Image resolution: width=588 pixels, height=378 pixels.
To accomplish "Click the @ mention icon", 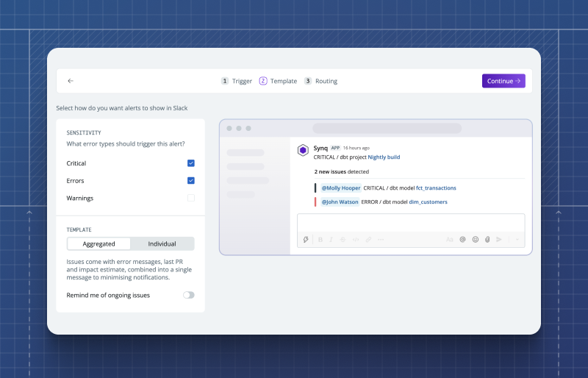I will pos(463,240).
